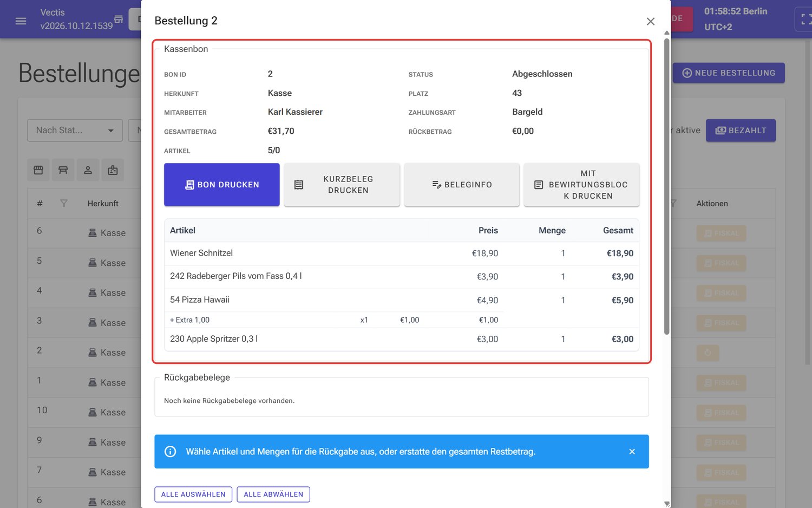Select 242 Radeberger Pils vom Fass row
Image resolution: width=812 pixels, height=508 pixels.
(402, 277)
